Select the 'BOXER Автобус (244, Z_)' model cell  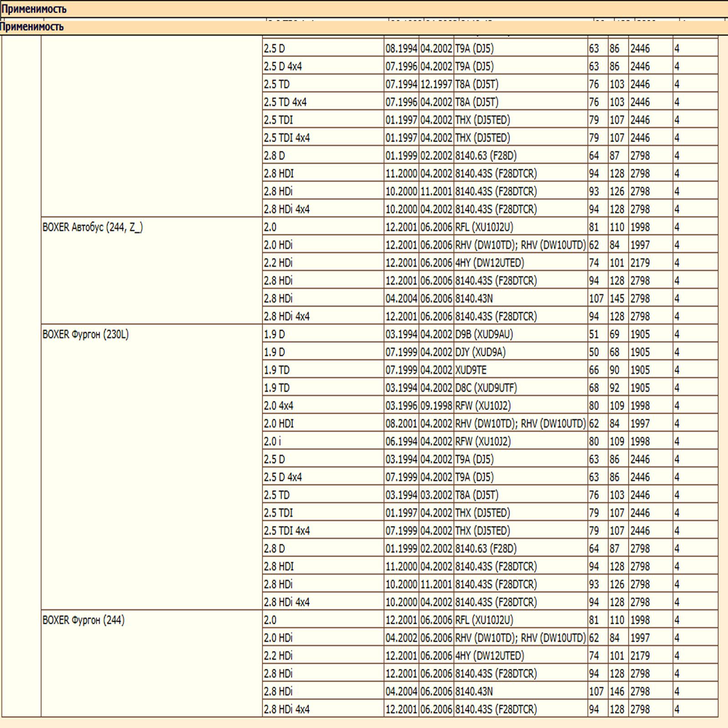coord(152,271)
